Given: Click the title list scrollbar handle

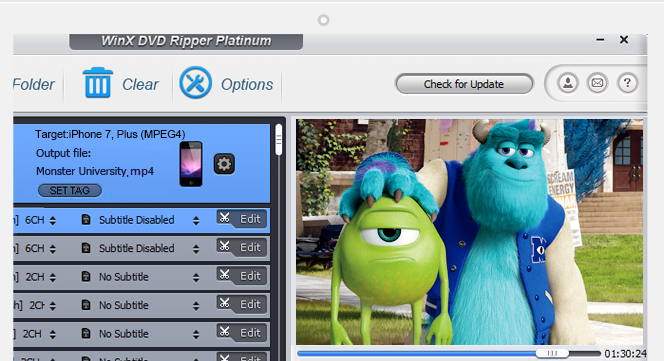Looking at the screenshot, I should click(x=278, y=139).
